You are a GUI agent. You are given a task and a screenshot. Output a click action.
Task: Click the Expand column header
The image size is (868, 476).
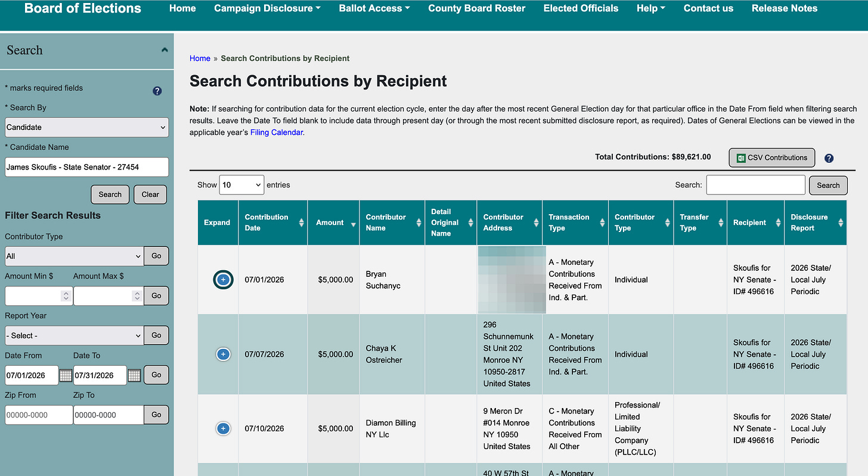pos(218,222)
